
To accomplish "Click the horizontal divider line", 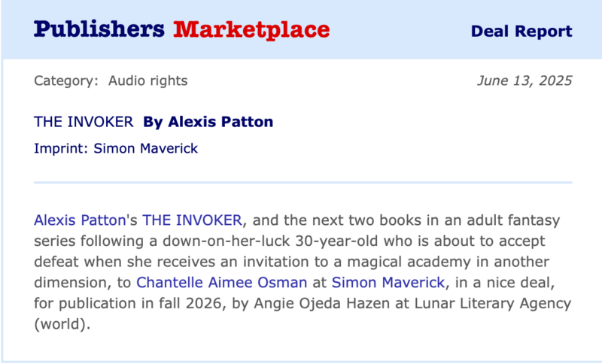I will 303,182.
